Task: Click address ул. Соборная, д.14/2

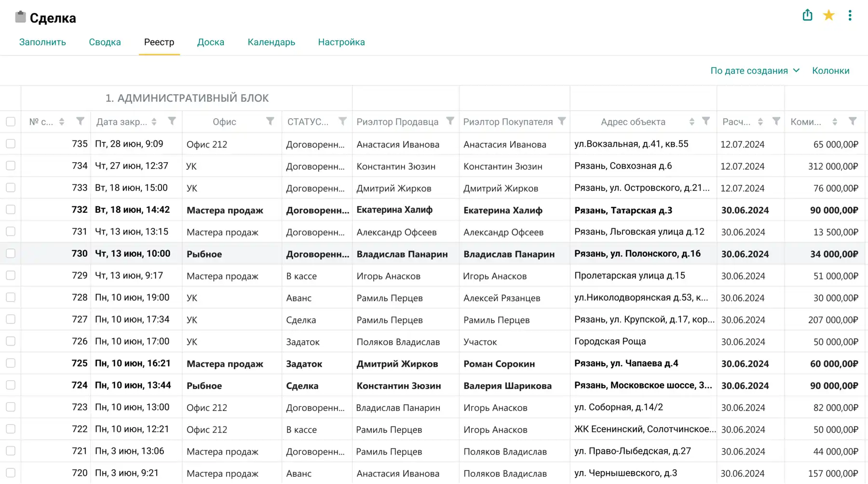Action: coord(618,407)
